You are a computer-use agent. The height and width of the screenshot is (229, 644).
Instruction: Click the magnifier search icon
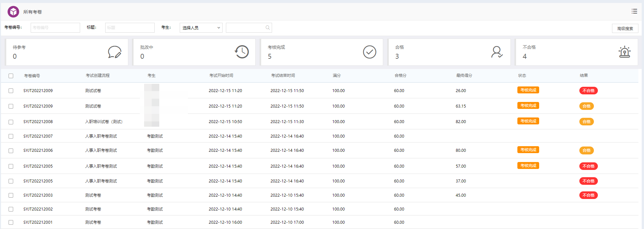[x=268, y=28]
